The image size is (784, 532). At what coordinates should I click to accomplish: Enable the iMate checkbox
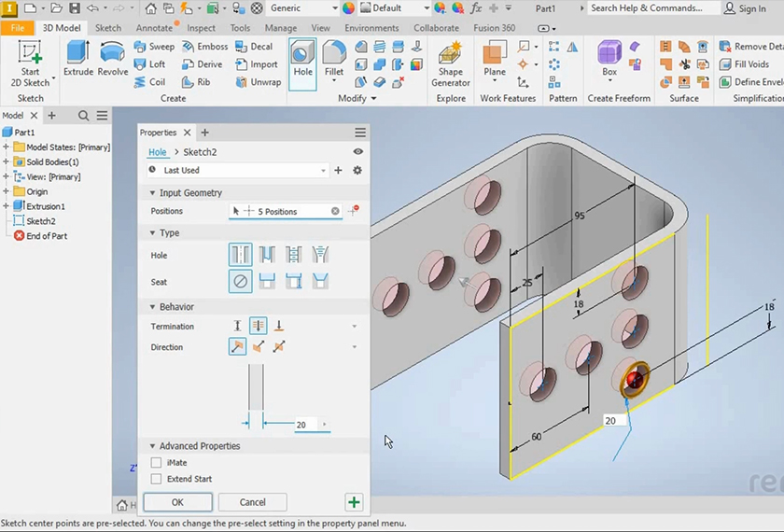point(157,463)
